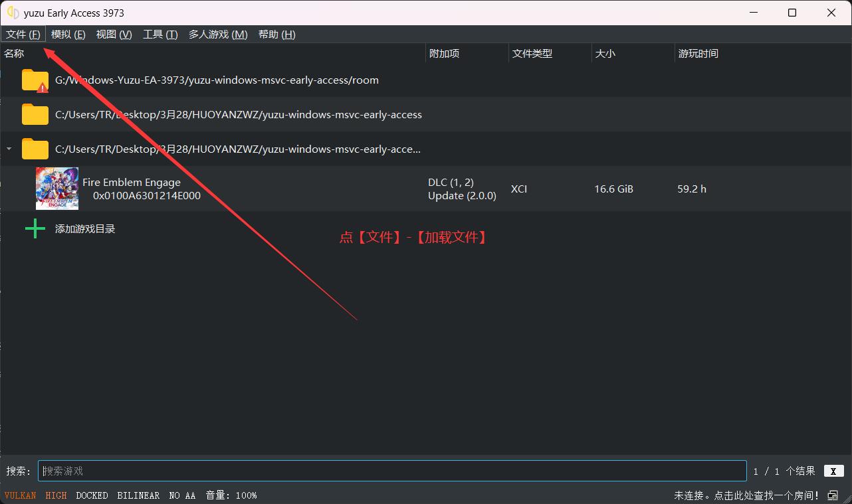Image resolution: width=852 pixels, height=504 pixels.
Task: Collapse the expanded game directory arrow
Action: tap(9, 149)
